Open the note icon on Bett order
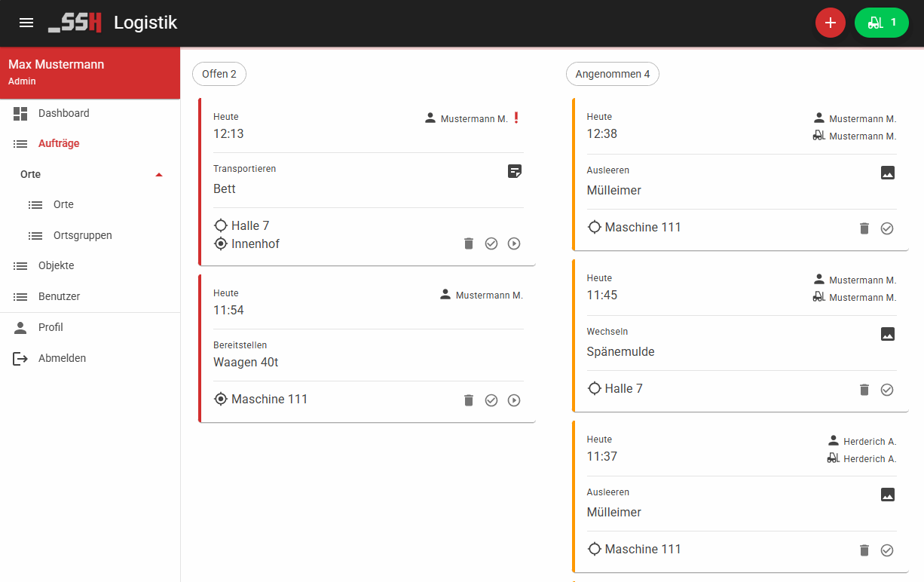 pos(514,171)
